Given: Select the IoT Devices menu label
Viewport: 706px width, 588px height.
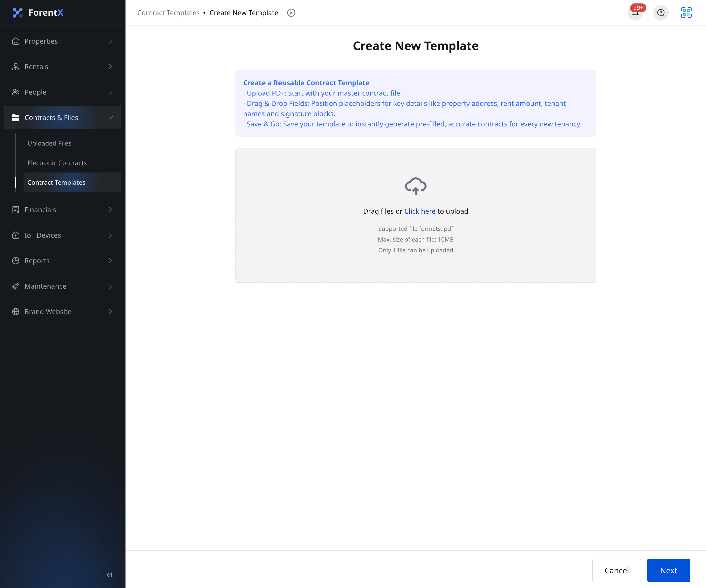Looking at the screenshot, I should (43, 235).
